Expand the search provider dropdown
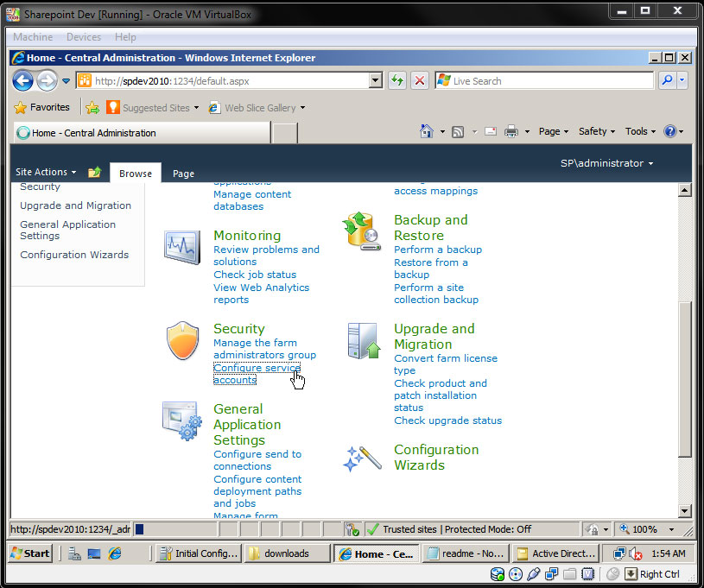 point(682,81)
